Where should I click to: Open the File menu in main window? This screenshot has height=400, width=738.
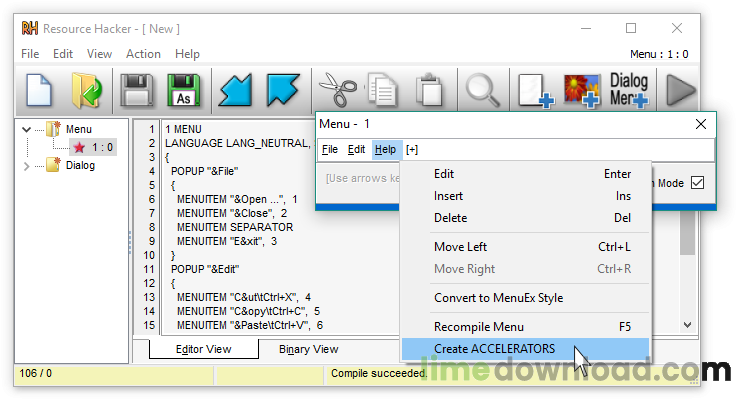[30, 54]
